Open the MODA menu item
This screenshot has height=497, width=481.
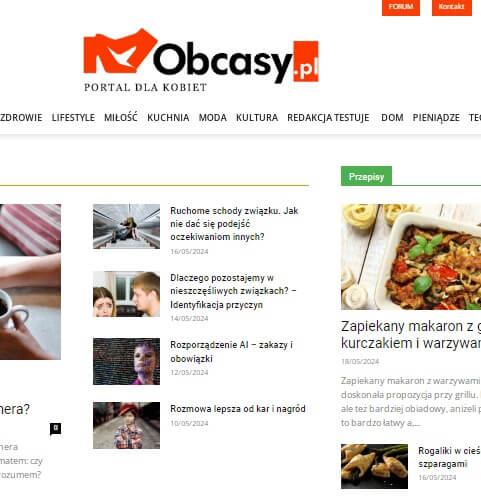[213, 118]
